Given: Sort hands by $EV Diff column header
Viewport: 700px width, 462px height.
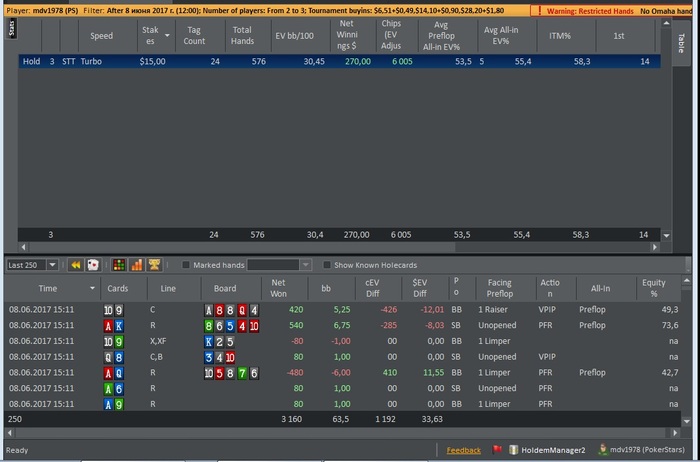Looking at the screenshot, I should pyautogui.click(x=420, y=288).
